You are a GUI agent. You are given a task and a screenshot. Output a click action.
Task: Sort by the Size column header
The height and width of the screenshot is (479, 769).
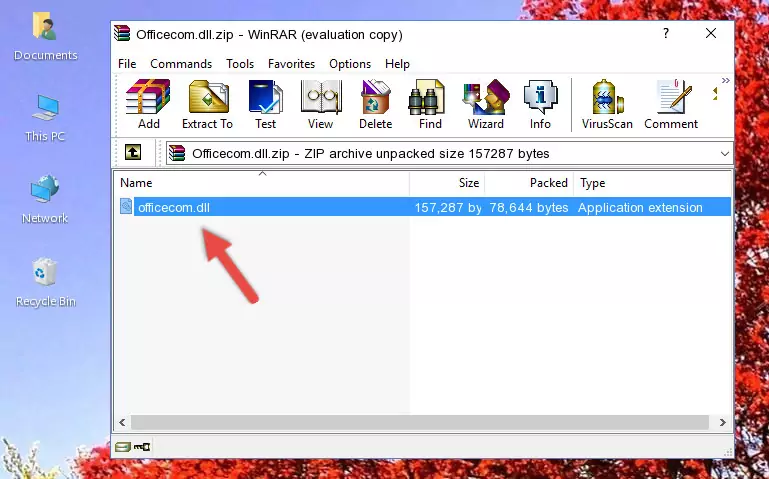click(x=447, y=183)
